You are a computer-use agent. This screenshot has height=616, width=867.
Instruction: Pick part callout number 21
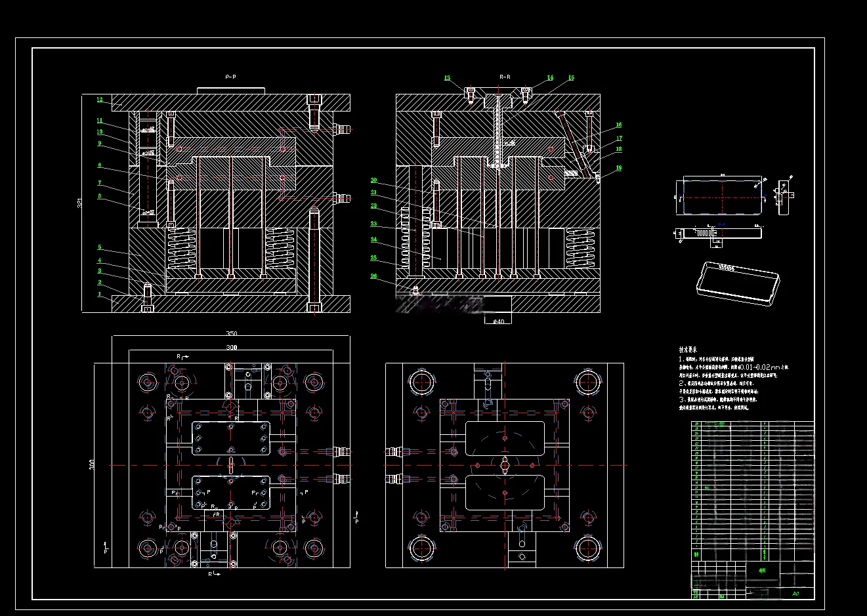[x=373, y=193]
